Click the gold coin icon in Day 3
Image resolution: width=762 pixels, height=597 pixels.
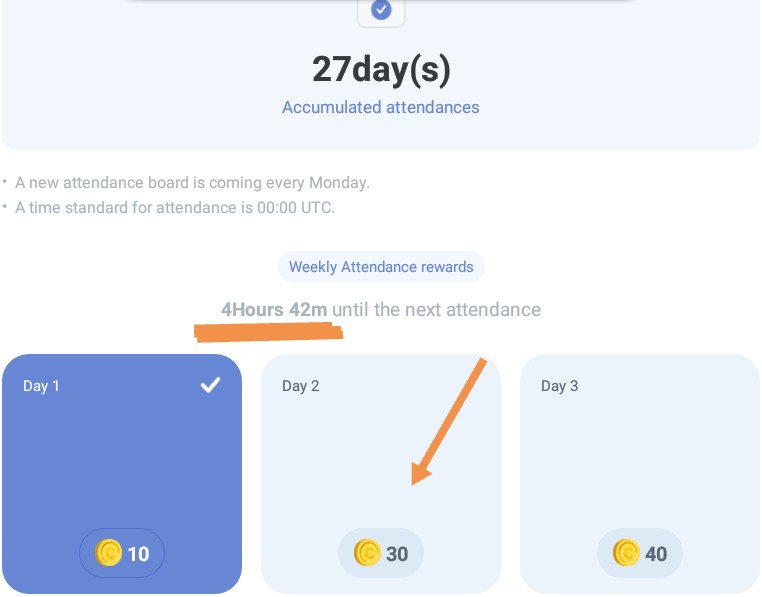point(627,552)
